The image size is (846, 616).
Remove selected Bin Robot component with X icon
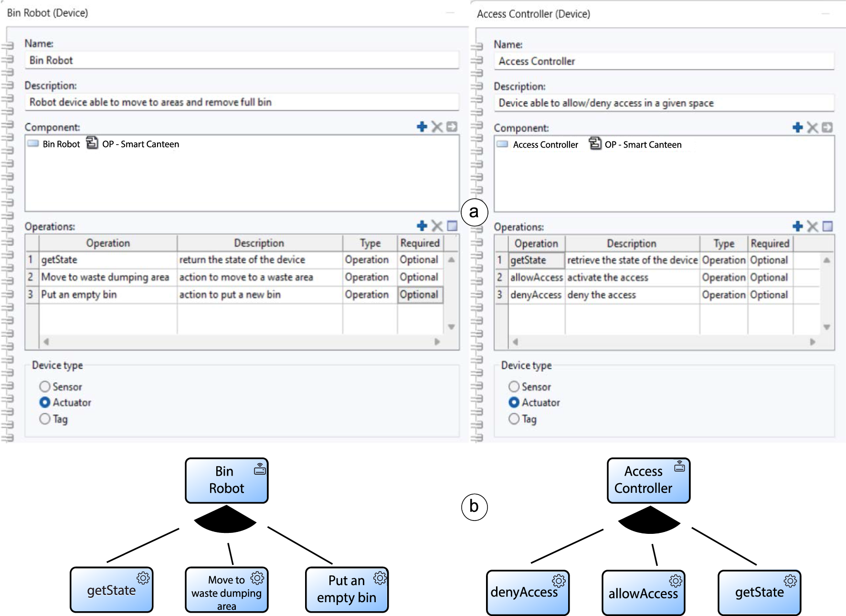click(x=436, y=127)
